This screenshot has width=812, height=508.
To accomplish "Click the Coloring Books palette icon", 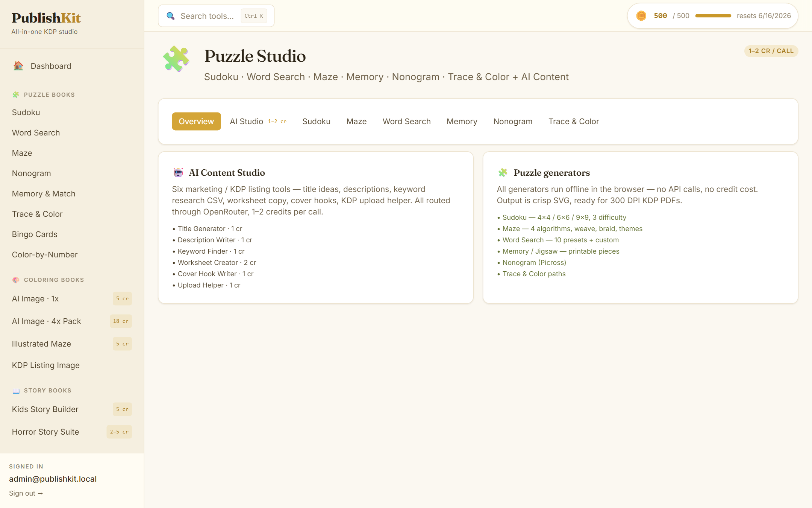I will (16, 280).
